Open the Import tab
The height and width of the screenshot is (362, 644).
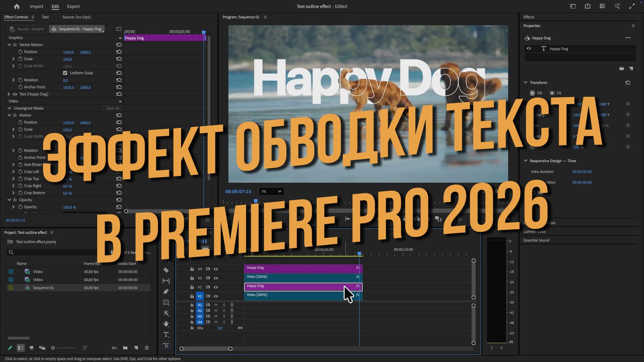click(x=37, y=6)
